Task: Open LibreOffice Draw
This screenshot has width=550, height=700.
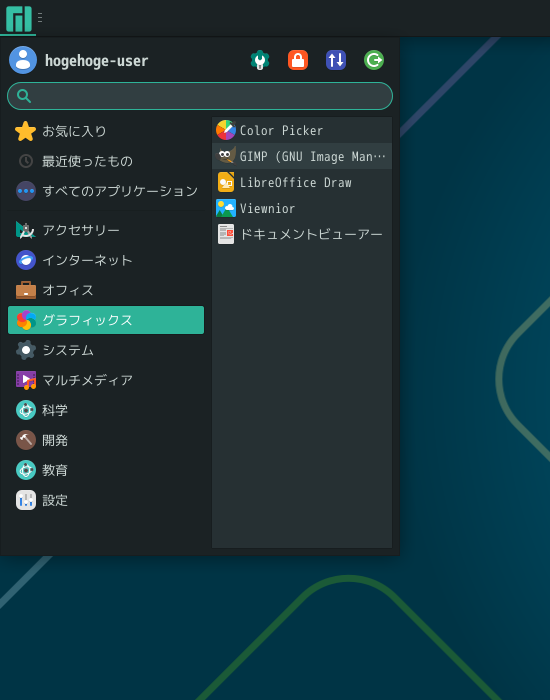Action: (302, 182)
